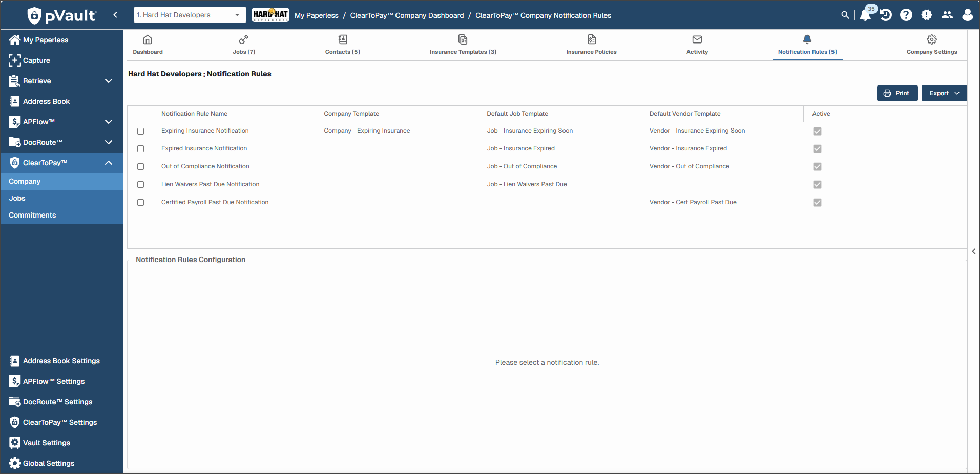Open notifications bell with 35 badge

(866, 14)
